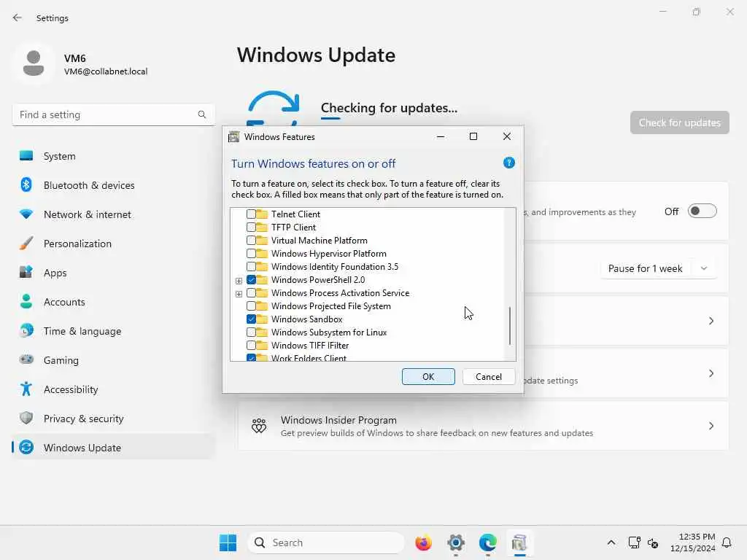Navigate to Accounts settings
Viewport: 747px width, 560px height.
pos(113,302)
